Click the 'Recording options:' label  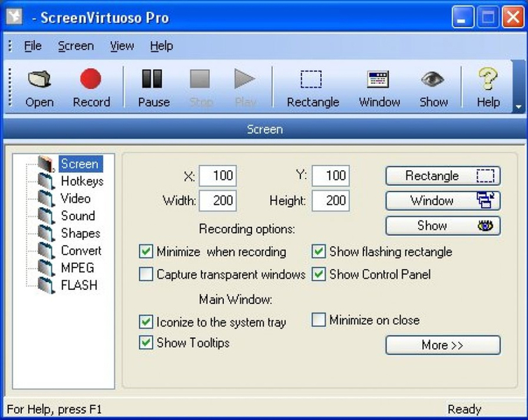pyautogui.click(x=246, y=229)
